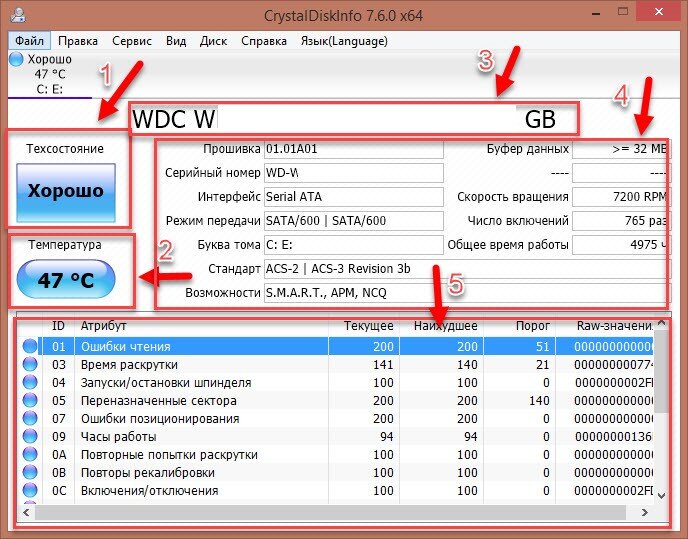This screenshot has height=539, width=688.
Task: Click the horizontal scrollbar right arrow
Action: click(x=645, y=512)
